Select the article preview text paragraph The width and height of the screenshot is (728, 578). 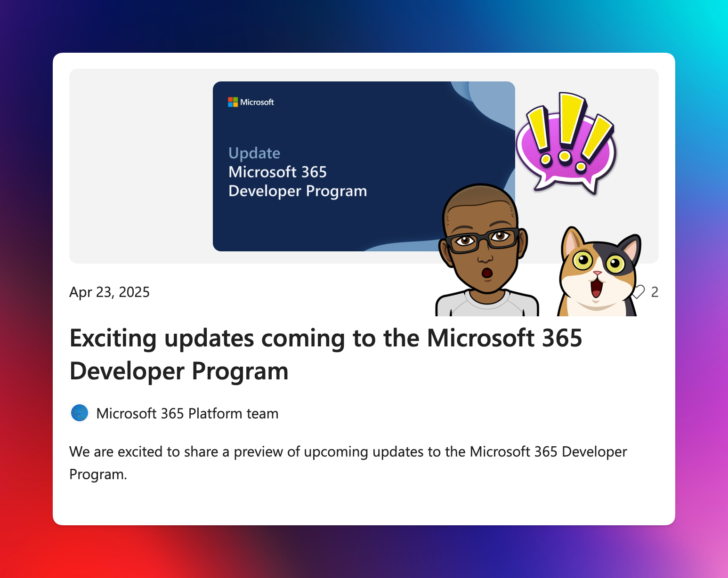(348, 462)
